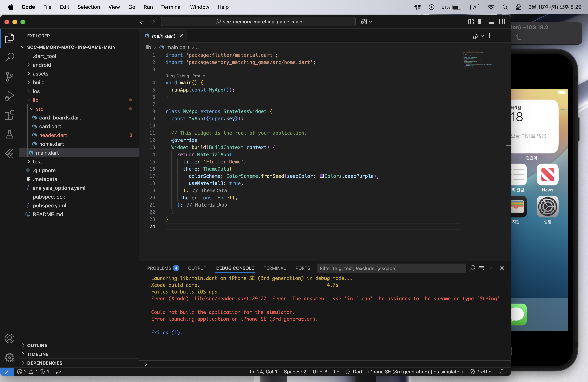Click the Customize Layout icon
Screen dimensions: 588x382
click(x=471, y=22)
